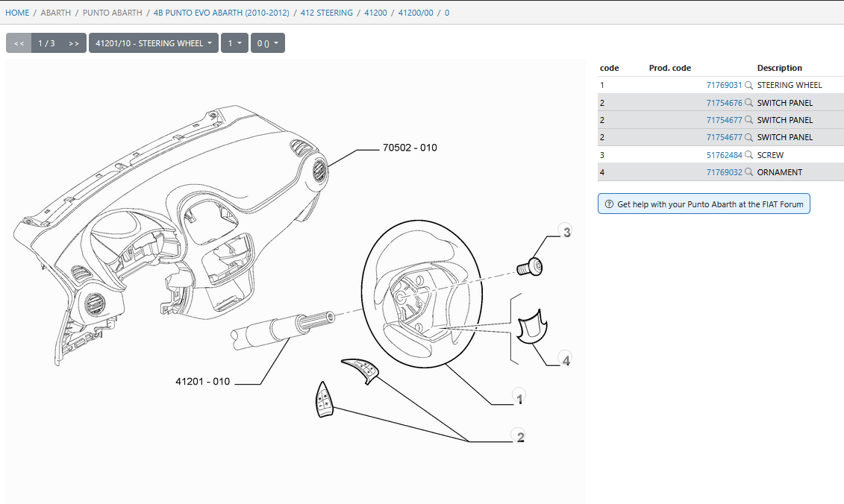This screenshot has width=844, height=504.
Task: Click the ornament badge drawing
Action: pos(532,326)
